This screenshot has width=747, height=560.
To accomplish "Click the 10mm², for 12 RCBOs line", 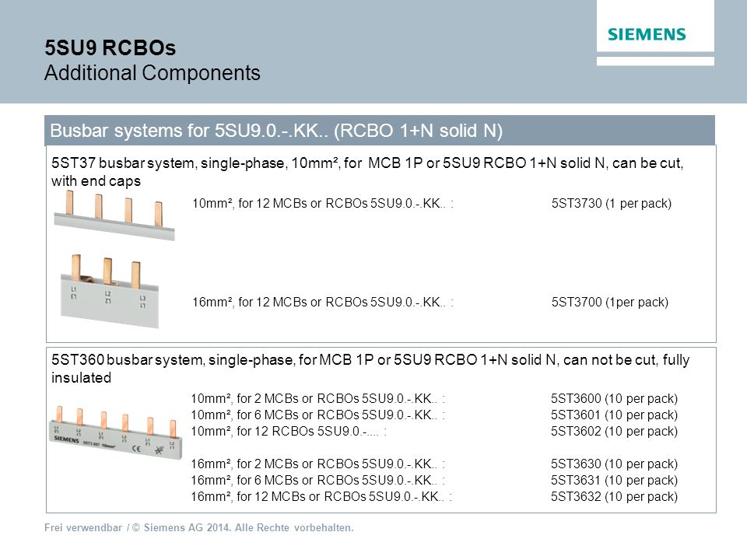I will click(x=289, y=431).
